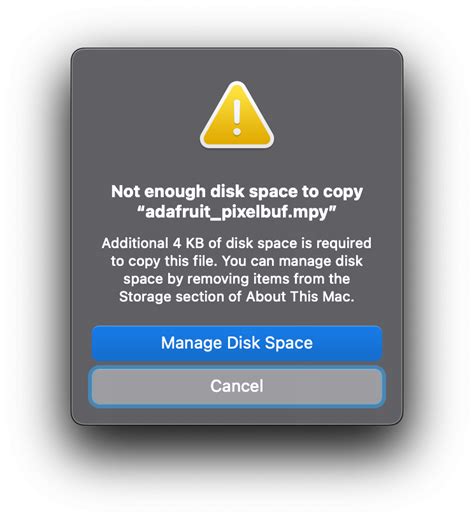Click the caution alert icon at dialog top
474x519 pixels.
[237, 115]
